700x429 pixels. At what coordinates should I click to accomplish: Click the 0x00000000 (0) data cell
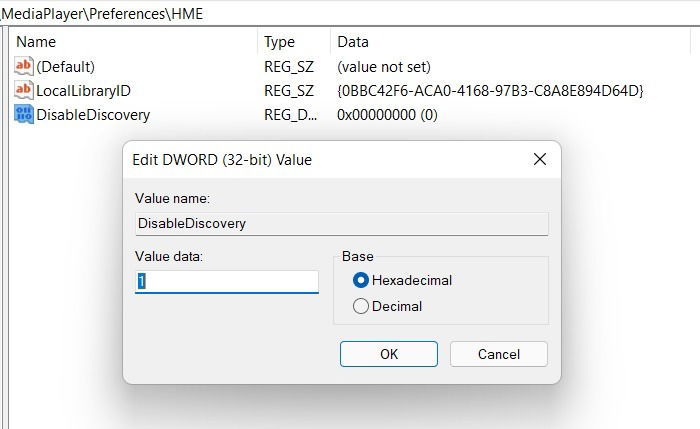[x=387, y=115]
